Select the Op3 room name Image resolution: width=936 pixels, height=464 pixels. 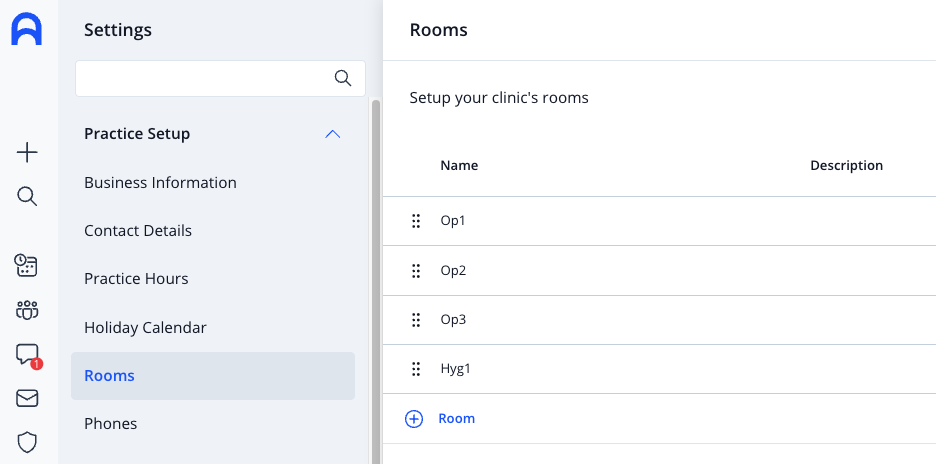click(x=453, y=319)
